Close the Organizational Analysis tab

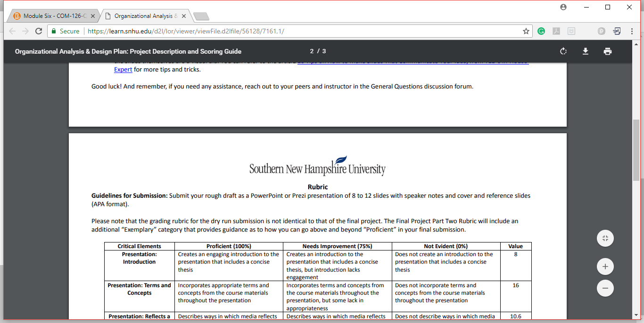[x=184, y=16]
